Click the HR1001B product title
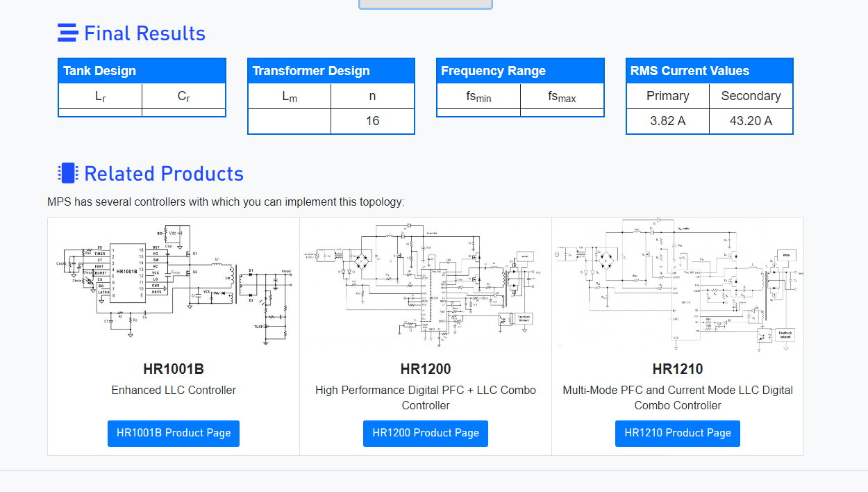 pyautogui.click(x=174, y=369)
